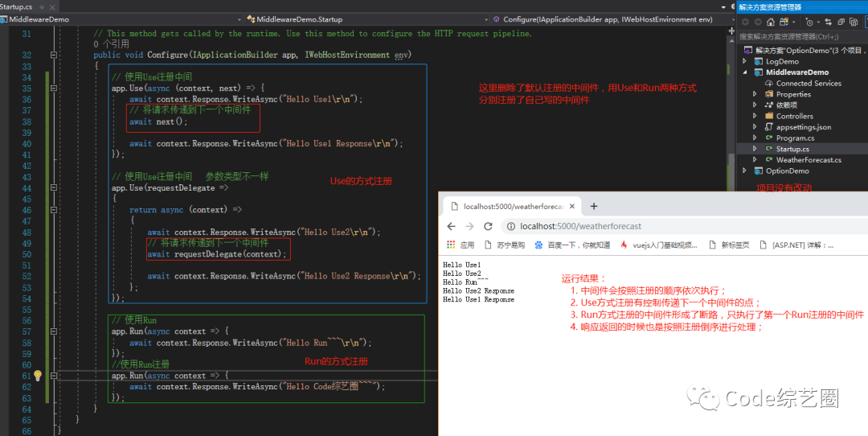Toggle Show All Files in Solution Explorer
This screenshot has width=868, height=436.
(x=854, y=23)
